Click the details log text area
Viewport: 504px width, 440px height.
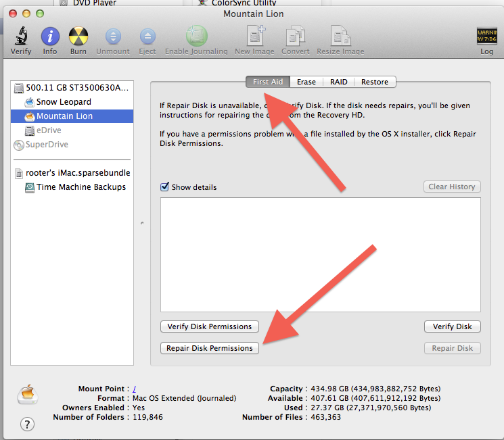point(321,255)
